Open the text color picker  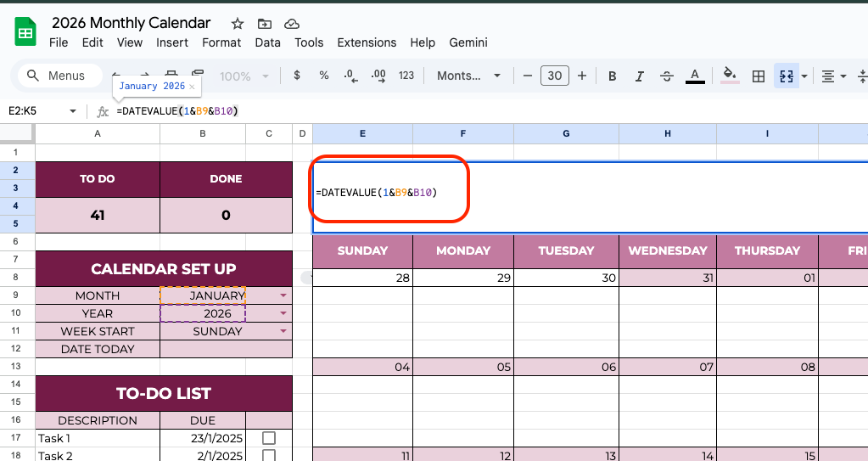pyautogui.click(x=695, y=76)
